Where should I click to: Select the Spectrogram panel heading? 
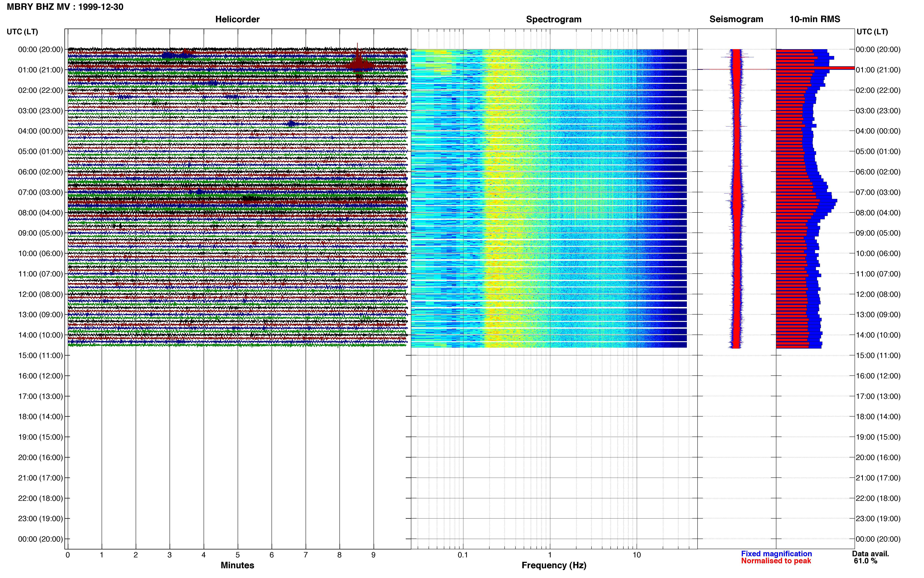click(x=554, y=19)
